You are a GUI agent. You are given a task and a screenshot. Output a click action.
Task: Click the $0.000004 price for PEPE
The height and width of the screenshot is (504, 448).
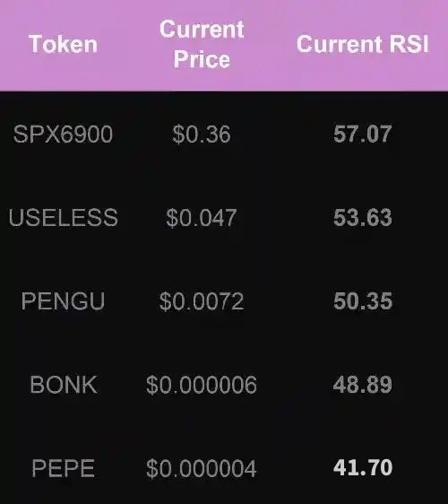click(202, 469)
